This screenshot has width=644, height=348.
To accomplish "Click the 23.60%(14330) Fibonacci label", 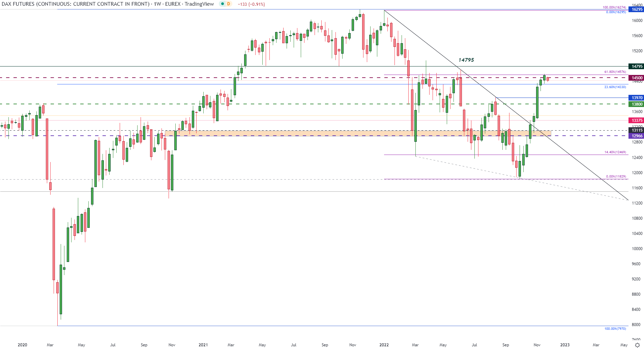I will pos(615,87).
